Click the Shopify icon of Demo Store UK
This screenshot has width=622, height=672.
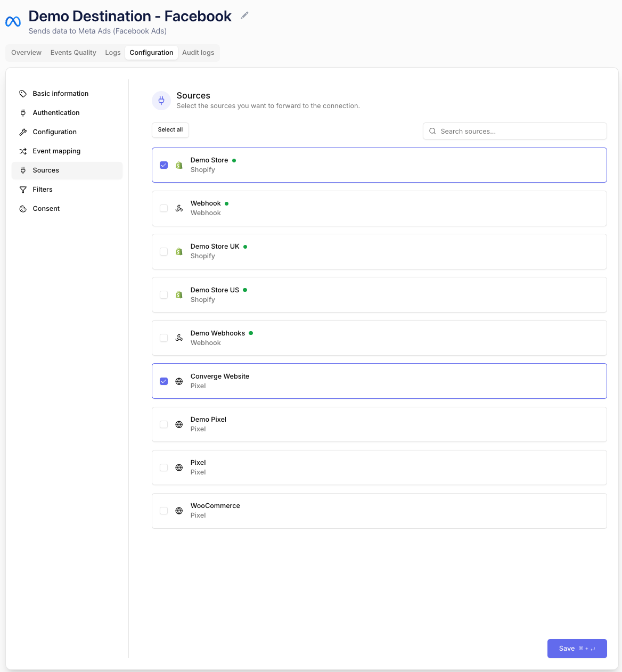[179, 251]
